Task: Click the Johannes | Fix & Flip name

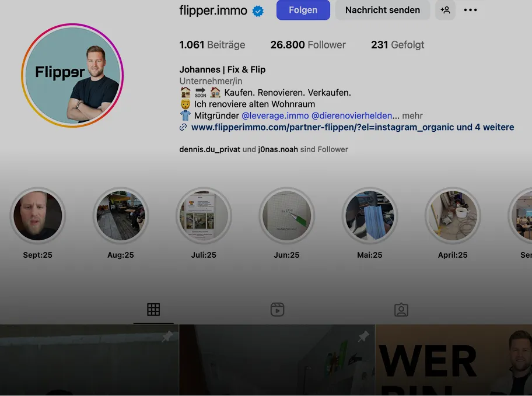Action: click(222, 69)
